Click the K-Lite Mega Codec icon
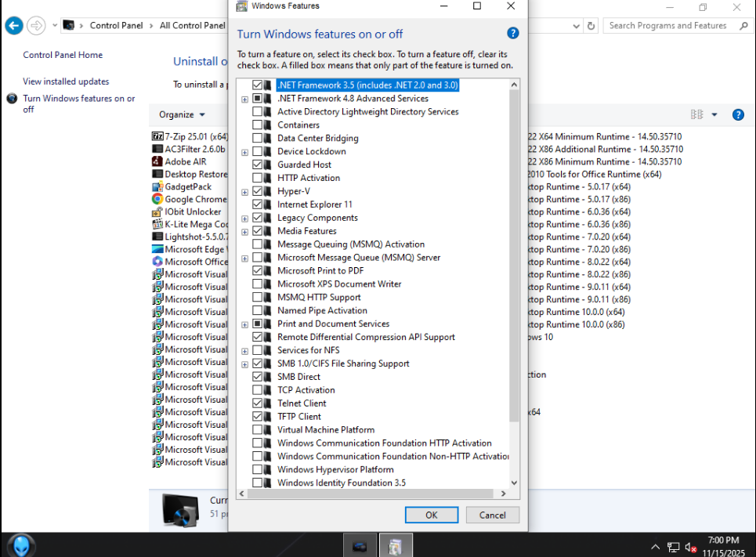The height and width of the screenshot is (557, 756). coord(157,224)
